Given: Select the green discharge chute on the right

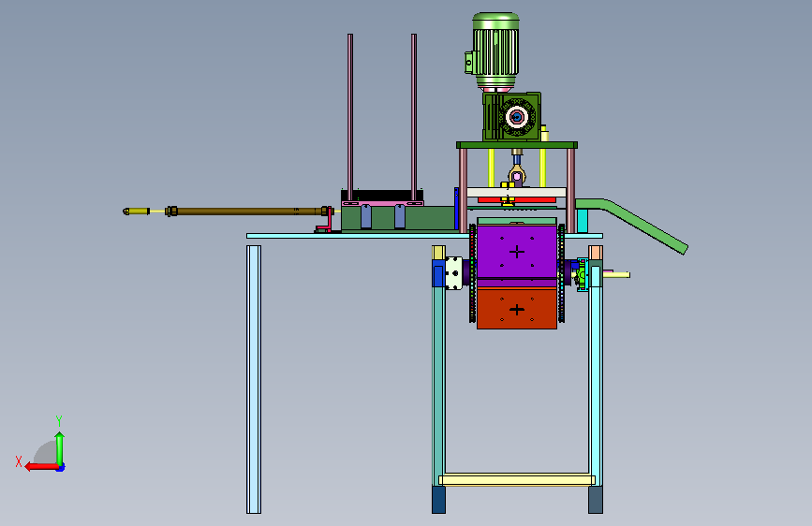Looking at the screenshot, I should coord(634,225).
